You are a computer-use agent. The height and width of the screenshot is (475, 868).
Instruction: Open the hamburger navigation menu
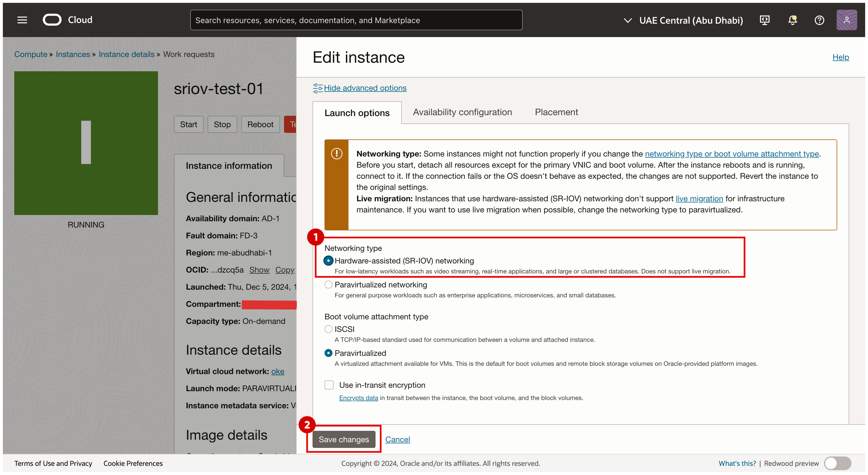(x=22, y=20)
